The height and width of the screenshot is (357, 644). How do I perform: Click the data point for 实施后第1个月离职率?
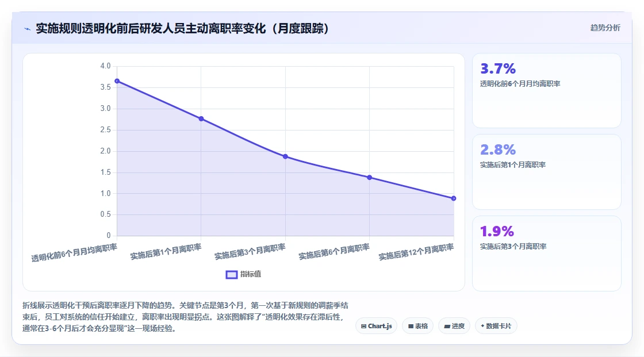201,119
